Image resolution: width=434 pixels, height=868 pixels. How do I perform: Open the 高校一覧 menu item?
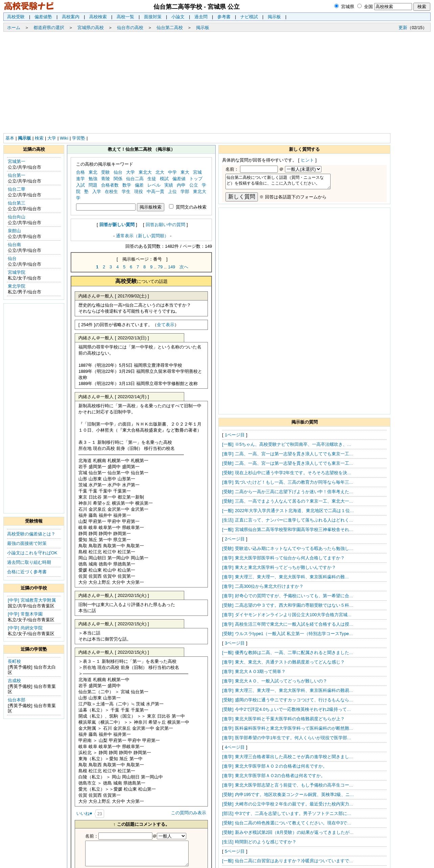coord(125,17)
